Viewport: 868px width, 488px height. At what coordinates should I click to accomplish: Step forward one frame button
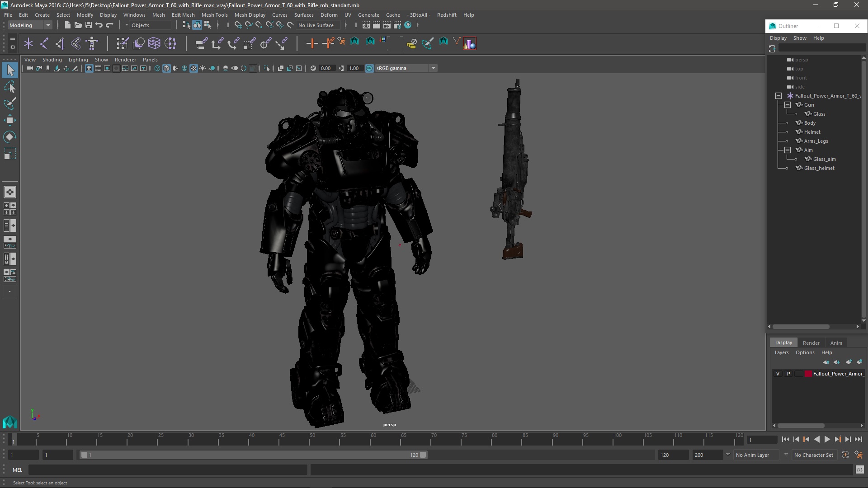coord(848,439)
